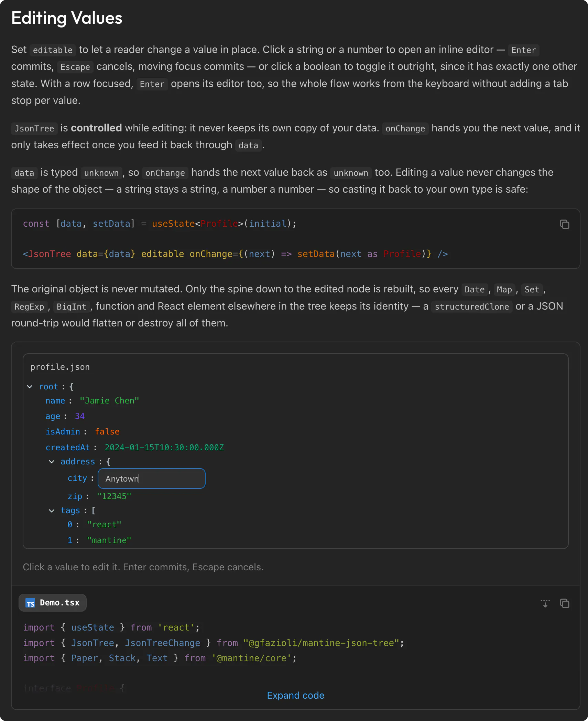The width and height of the screenshot is (588, 721).
Task: Copy the useState Profile code snippet
Action: tap(564, 224)
